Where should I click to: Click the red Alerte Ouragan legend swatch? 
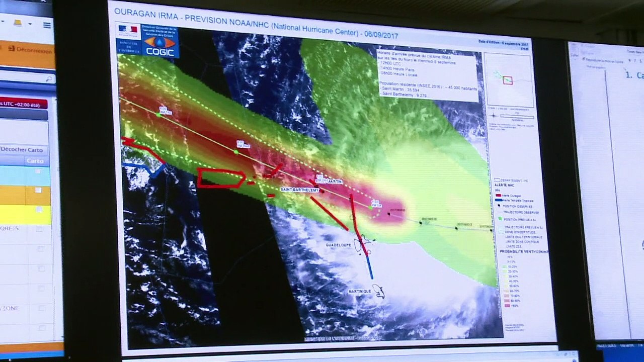coord(498,195)
